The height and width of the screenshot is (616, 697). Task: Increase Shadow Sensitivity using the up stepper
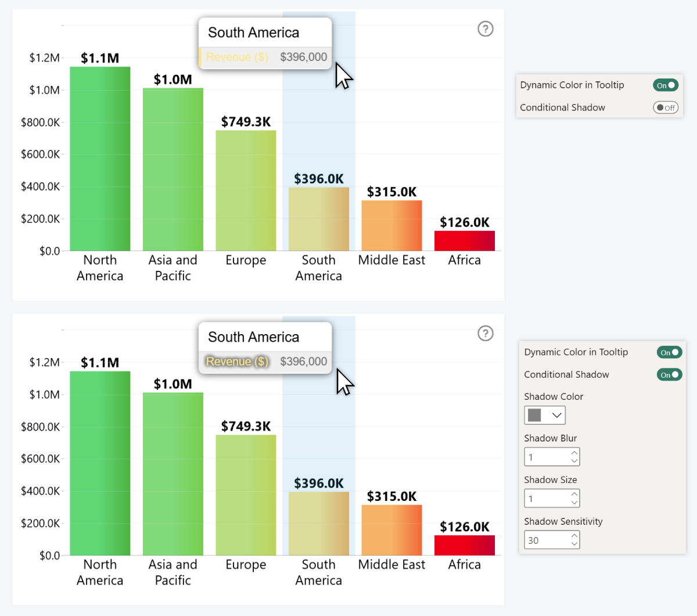(574, 535)
